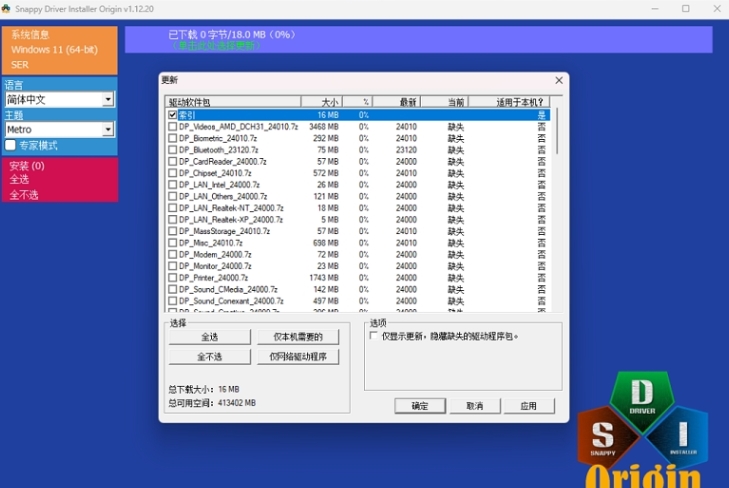Select the DP_Misc_24010.7z row
Image resolution: width=729 pixels, height=488 pixels.
click(x=358, y=243)
